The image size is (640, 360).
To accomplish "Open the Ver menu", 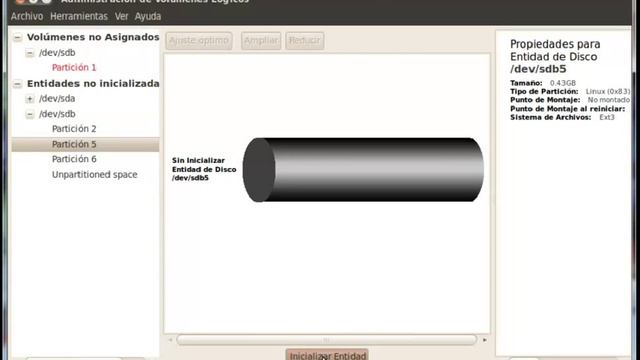I will click(x=121, y=16).
